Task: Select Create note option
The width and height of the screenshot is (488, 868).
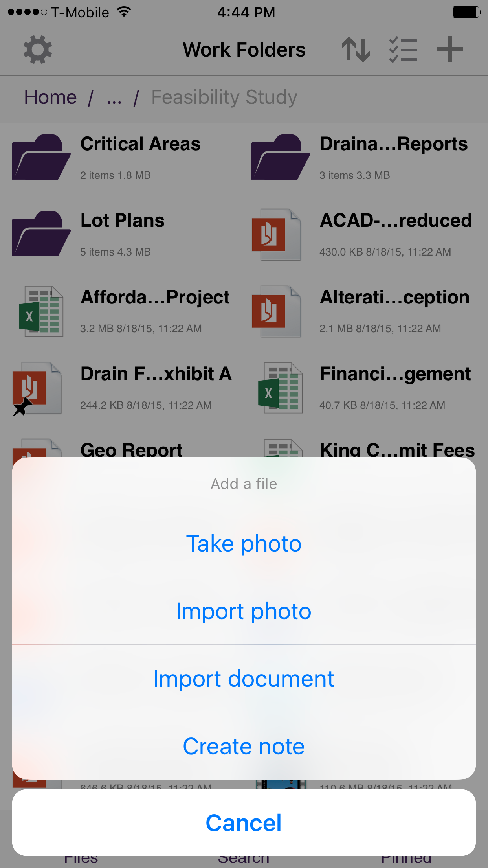Action: coord(244,746)
